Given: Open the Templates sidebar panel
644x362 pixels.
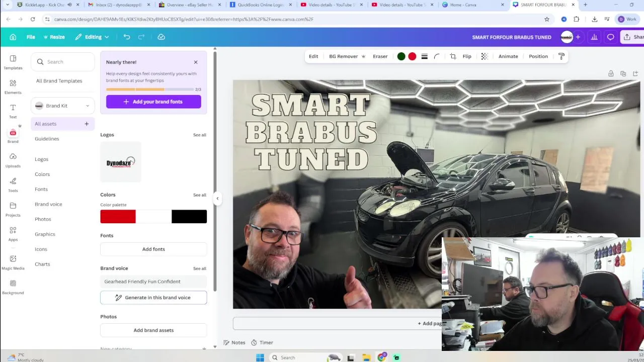Looking at the screenshot, I should point(13,62).
